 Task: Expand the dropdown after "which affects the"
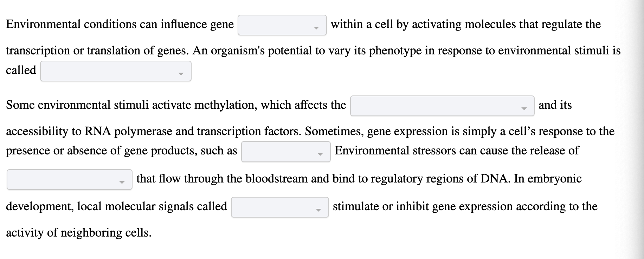click(x=442, y=106)
